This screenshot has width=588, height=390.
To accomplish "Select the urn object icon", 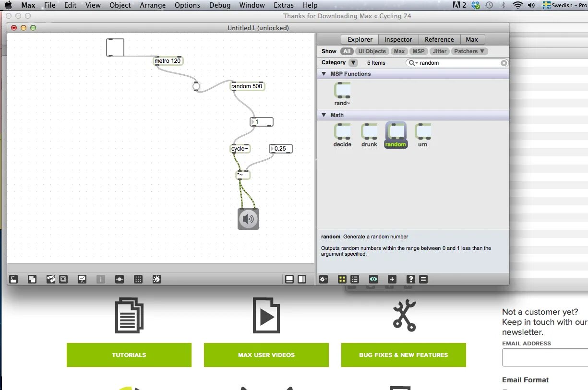I will tap(423, 131).
